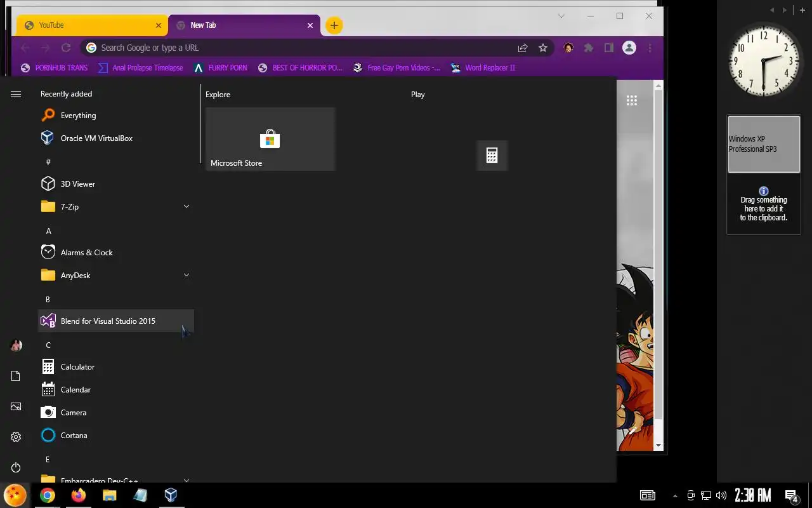The image size is (812, 508).
Task: Click the gadget sidebar plus button
Action: pos(802,10)
